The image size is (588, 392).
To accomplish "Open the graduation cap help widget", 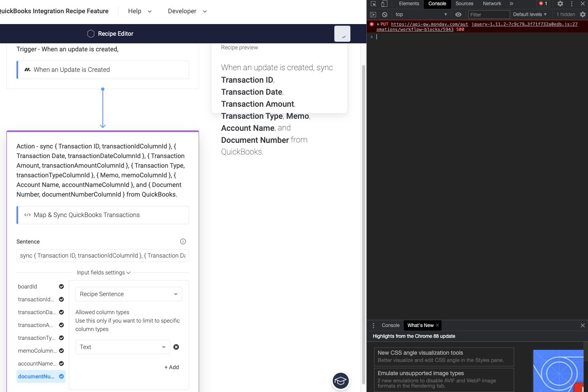I will (340, 381).
